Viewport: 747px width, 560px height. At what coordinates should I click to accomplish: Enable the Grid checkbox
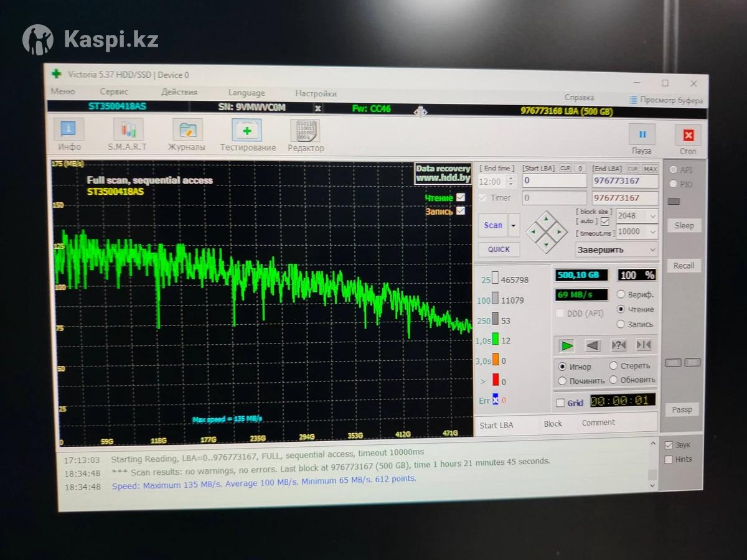coord(560,403)
